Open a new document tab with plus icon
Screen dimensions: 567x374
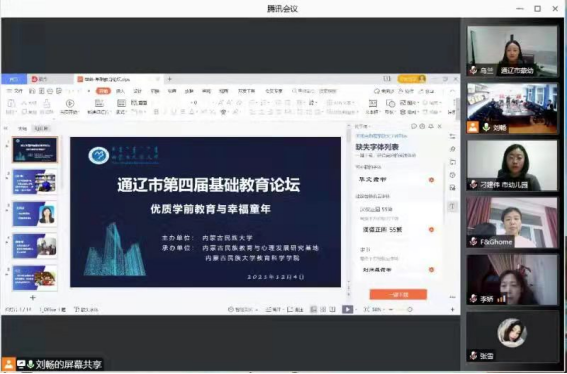(169, 79)
